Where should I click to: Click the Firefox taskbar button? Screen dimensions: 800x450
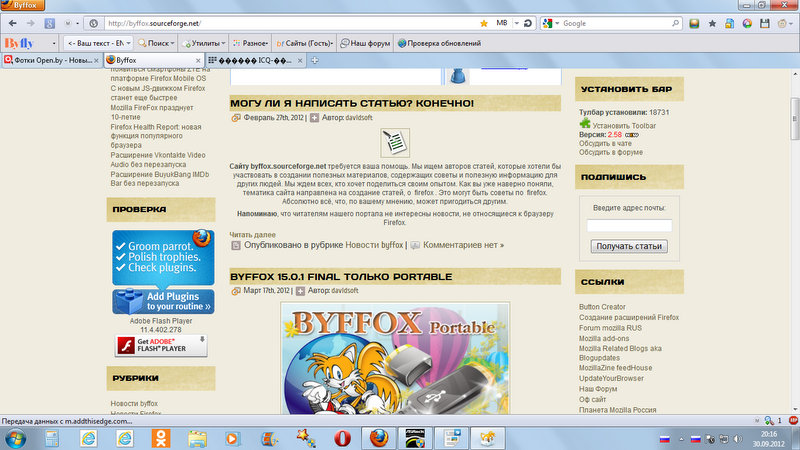point(378,438)
